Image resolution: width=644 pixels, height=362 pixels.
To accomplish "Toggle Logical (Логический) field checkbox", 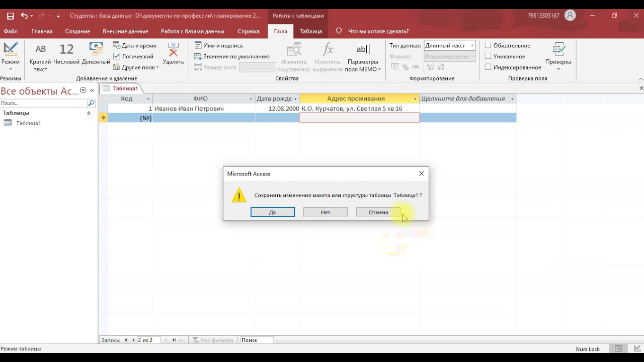I will point(117,56).
